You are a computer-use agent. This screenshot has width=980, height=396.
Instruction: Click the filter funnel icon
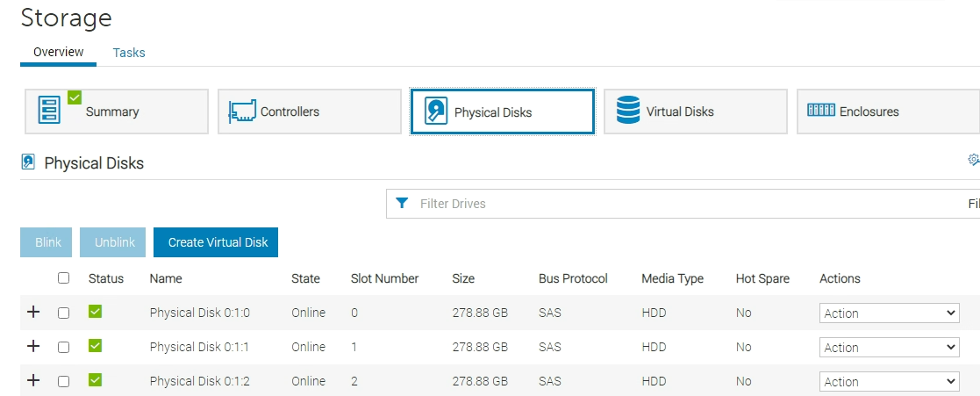point(402,203)
